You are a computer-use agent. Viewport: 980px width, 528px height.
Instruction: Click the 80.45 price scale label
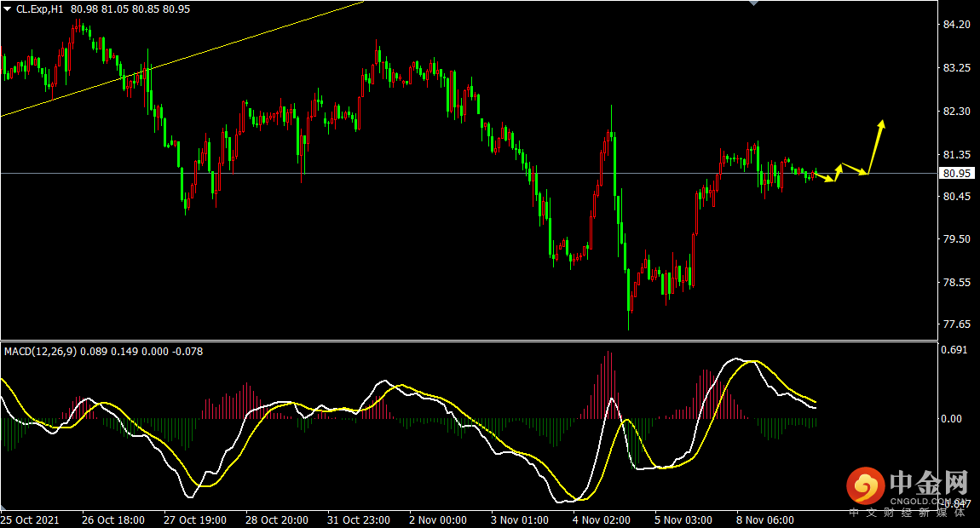click(956, 196)
